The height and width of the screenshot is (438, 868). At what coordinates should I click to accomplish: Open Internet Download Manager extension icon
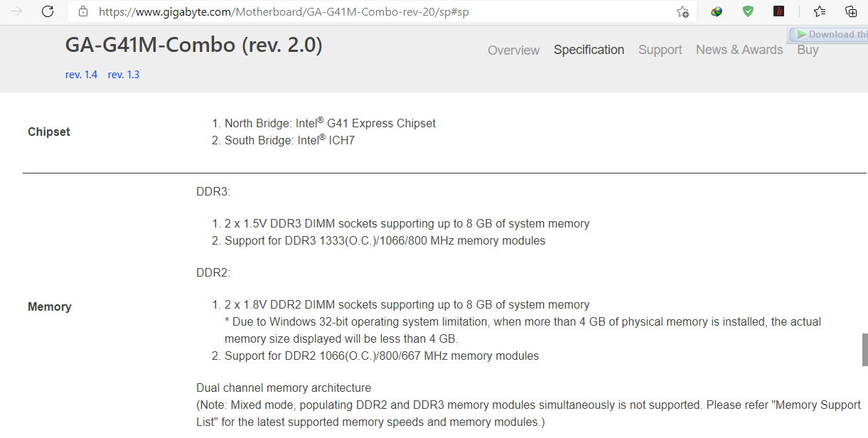click(717, 11)
